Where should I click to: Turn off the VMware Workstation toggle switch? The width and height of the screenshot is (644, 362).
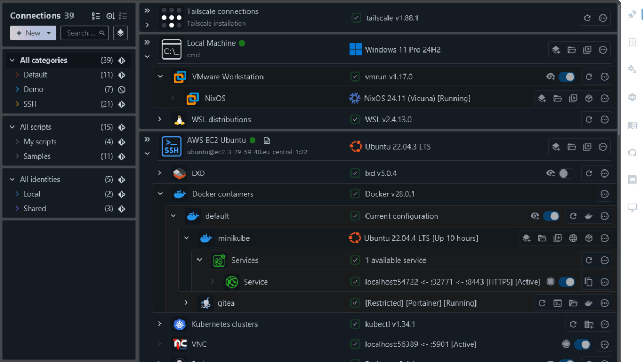click(x=567, y=77)
